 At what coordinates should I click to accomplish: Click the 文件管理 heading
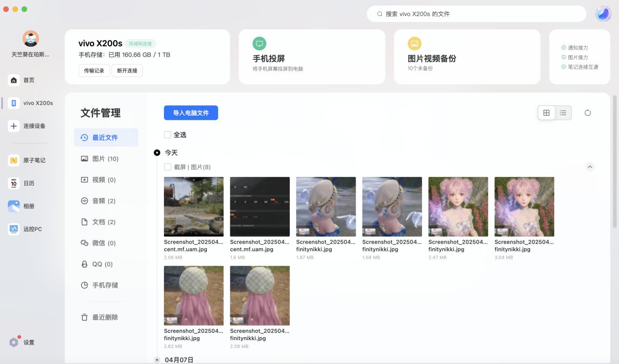point(100,113)
